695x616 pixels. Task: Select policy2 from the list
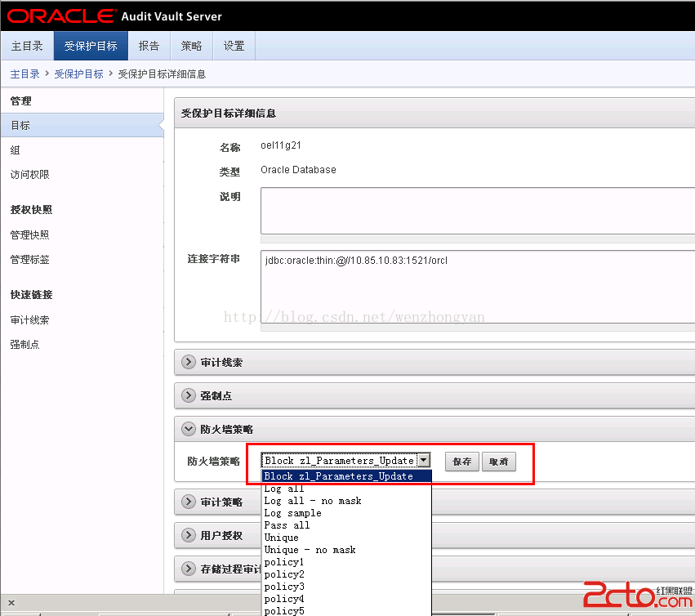[346, 574]
